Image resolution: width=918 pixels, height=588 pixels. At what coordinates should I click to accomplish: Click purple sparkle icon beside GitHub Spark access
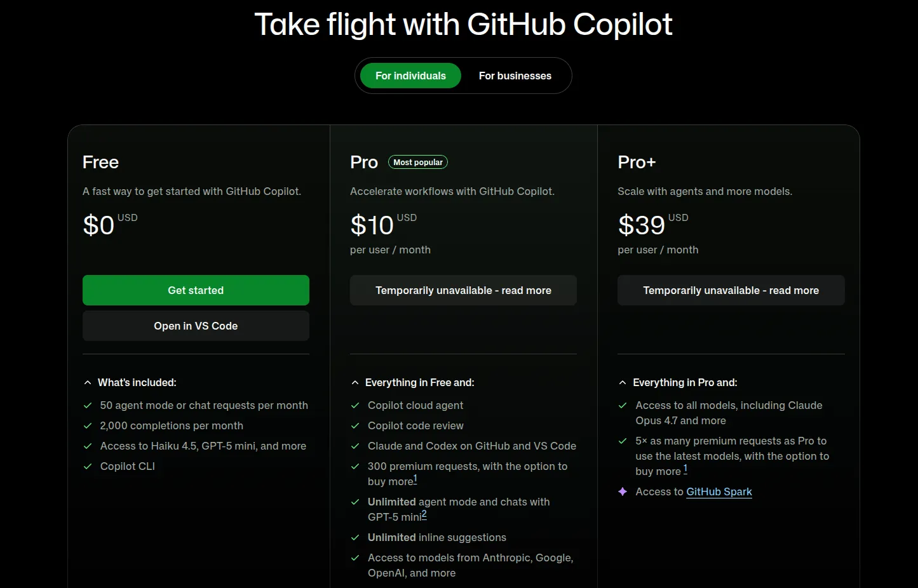pos(623,491)
